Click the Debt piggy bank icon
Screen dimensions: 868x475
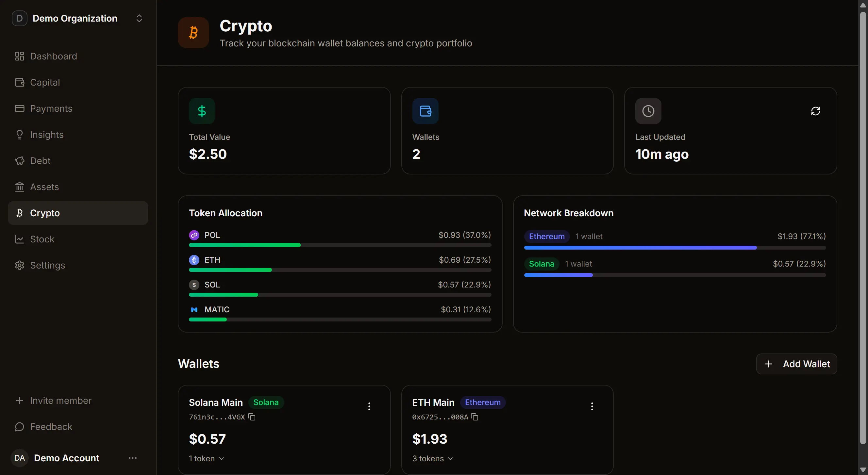(20, 161)
